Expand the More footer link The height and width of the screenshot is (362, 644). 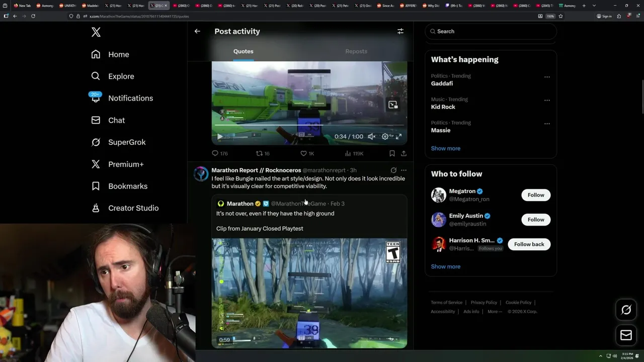495,312
